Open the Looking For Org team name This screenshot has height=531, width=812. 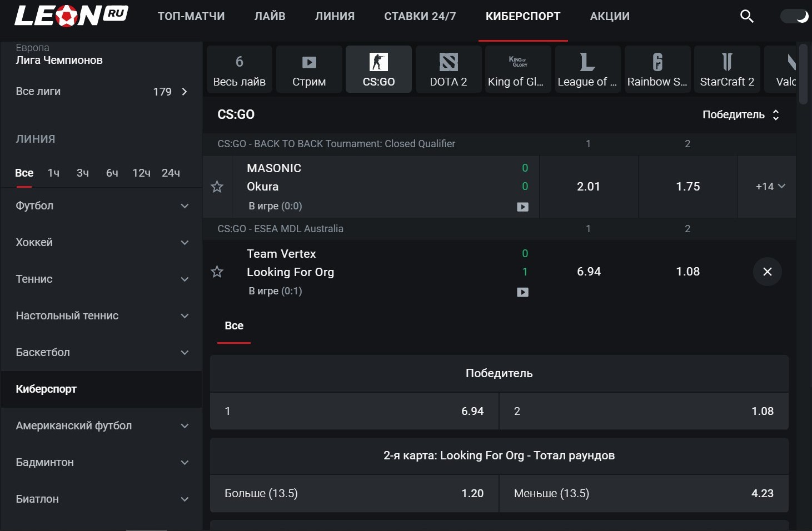point(290,272)
